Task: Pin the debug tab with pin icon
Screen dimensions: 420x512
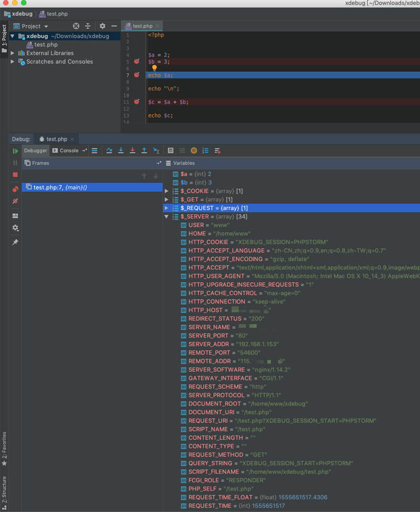Action: tap(15, 242)
